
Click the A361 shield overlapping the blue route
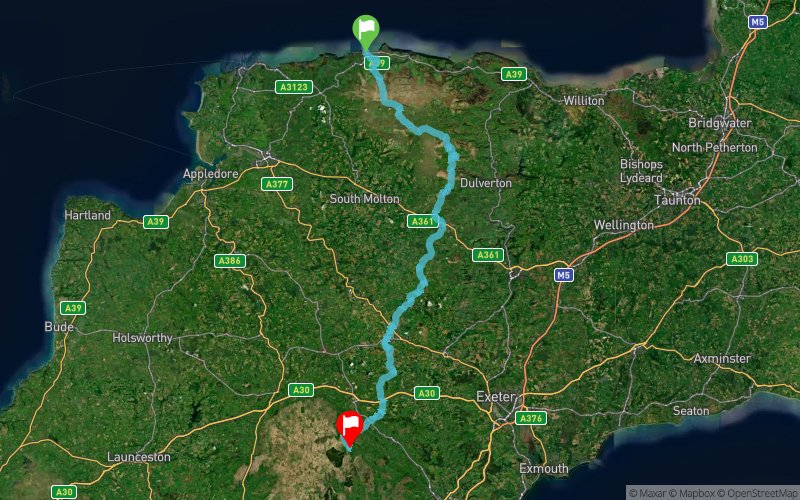coord(422,221)
